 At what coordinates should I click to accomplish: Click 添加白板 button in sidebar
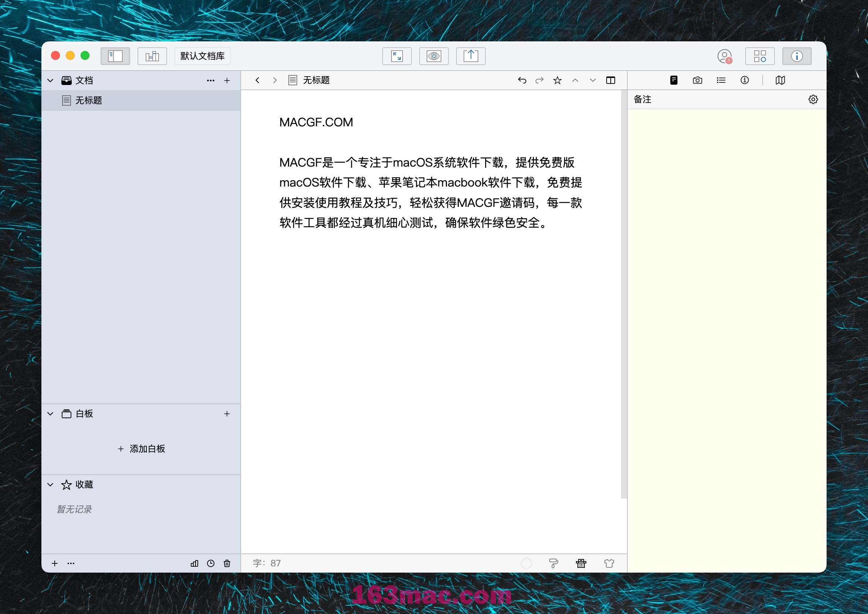point(143,448)
